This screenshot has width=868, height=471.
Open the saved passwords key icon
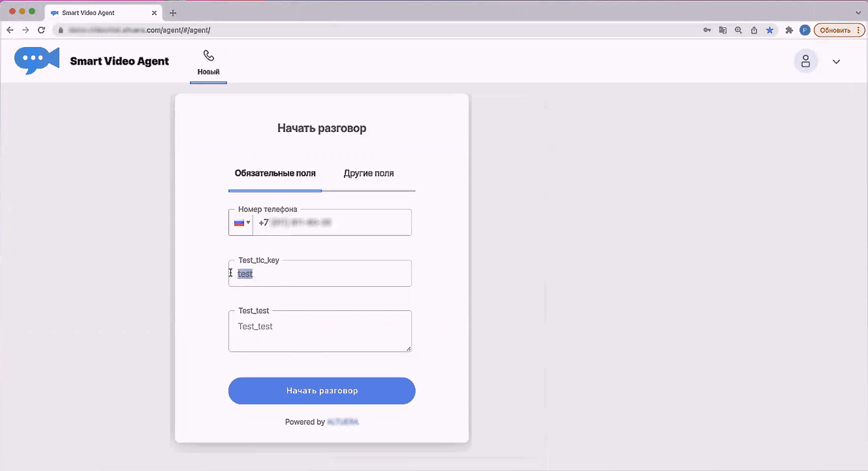707,30
